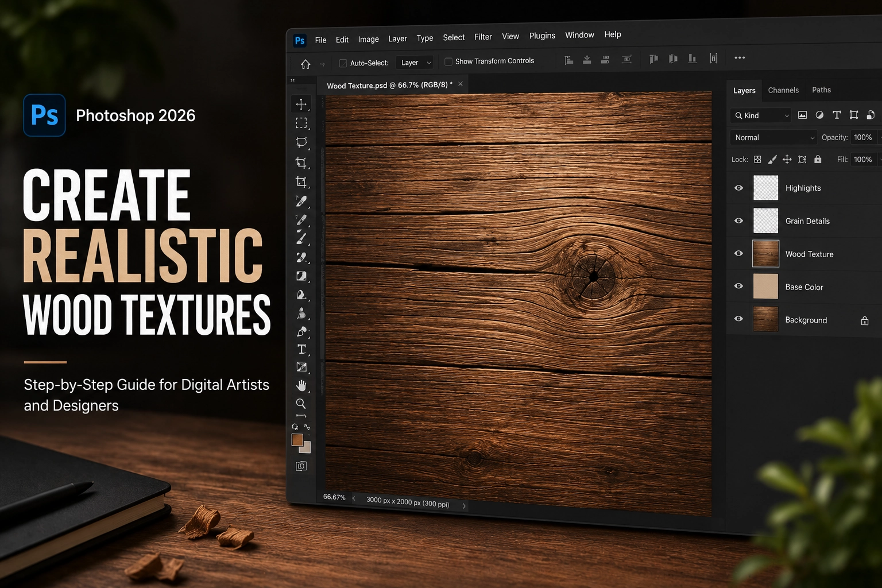Open the Window menu
Image resolution: width=882 pixels, height=588 pixels.
[579, 35]
